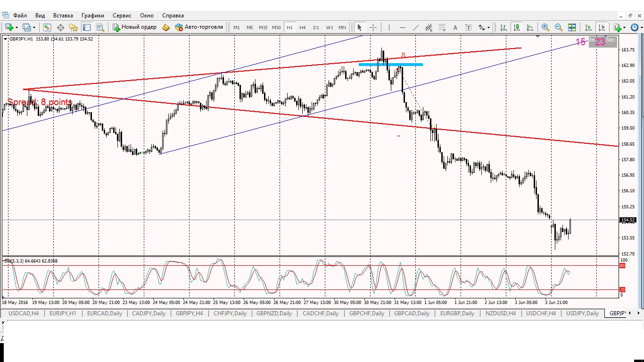Select the MN timeframe button
The width and height of the screenshot is (644, 362).
pos(342,27)
